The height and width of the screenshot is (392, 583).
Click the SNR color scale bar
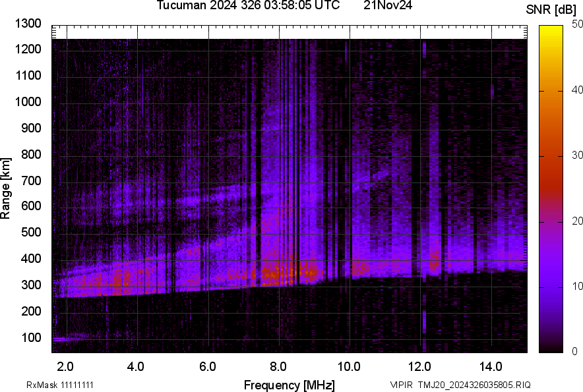click(x=551, y=189)
